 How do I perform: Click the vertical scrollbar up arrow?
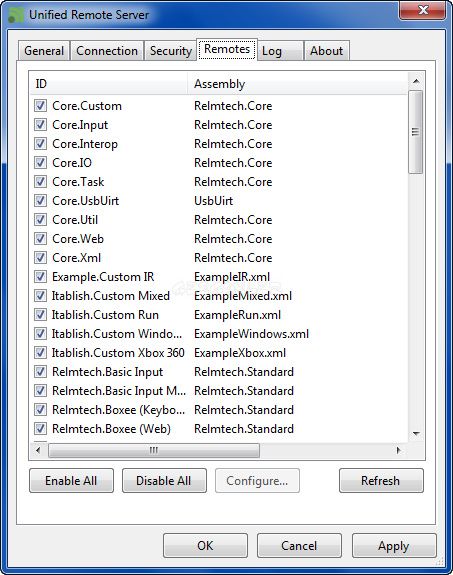click(x=416, y=81)
